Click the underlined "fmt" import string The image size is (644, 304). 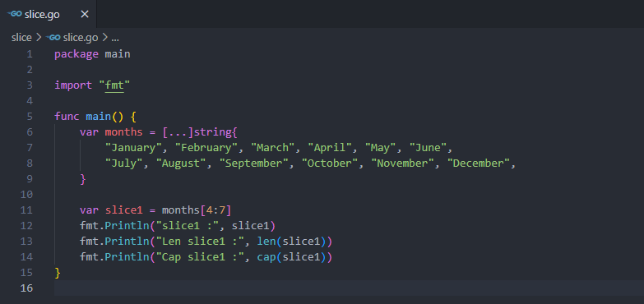(114, 85)
